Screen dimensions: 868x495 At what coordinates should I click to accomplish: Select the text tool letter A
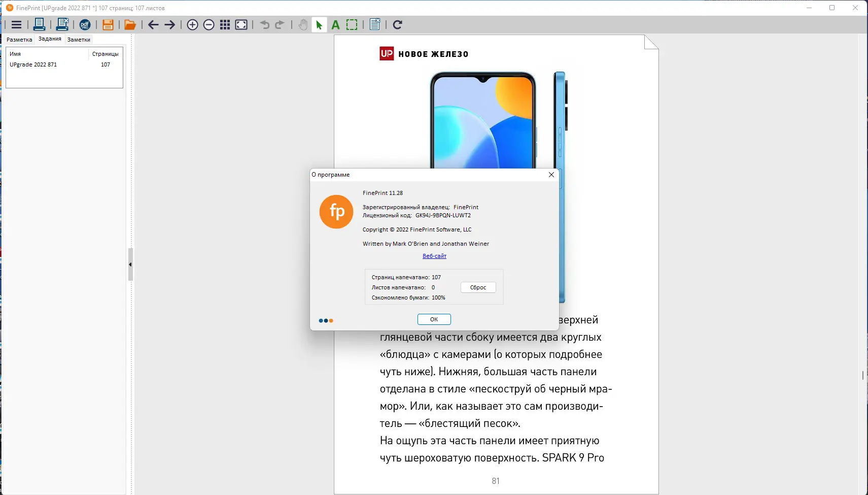[335, 25]
